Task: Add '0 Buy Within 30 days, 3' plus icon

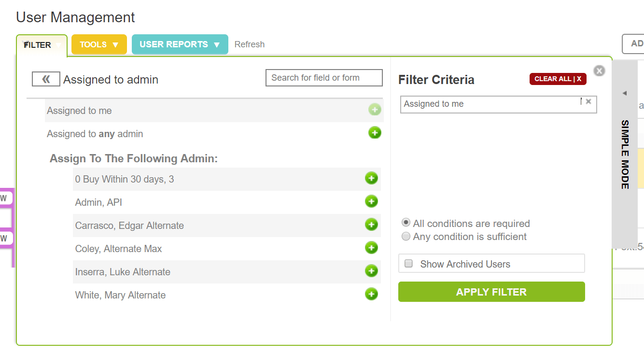Action: click(371, 178)
